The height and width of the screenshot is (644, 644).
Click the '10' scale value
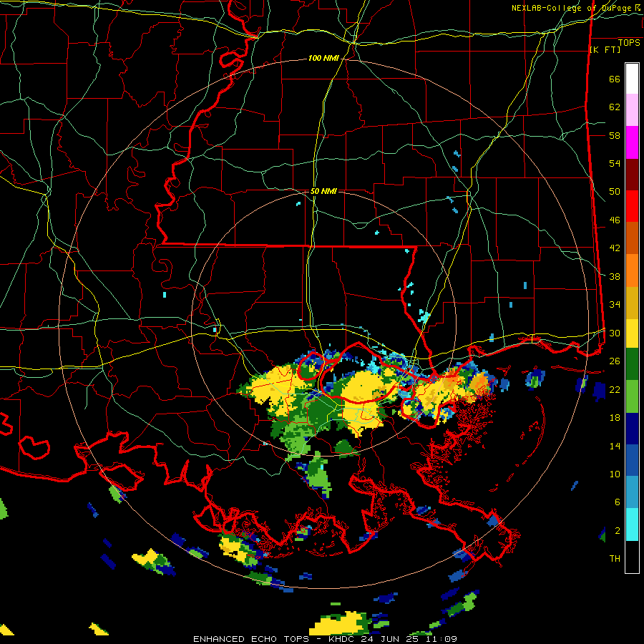(615, 474)
